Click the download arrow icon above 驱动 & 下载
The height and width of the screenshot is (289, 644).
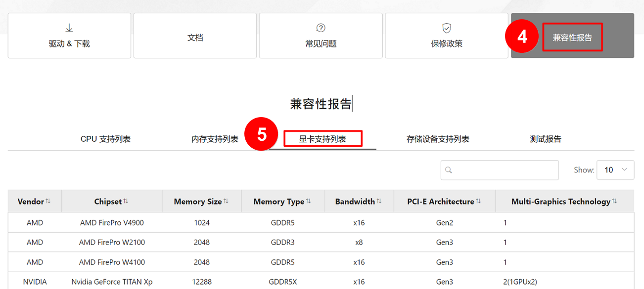(69, 28)
